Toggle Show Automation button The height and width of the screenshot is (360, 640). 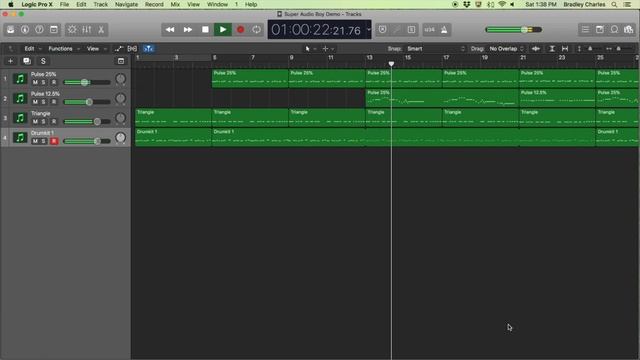[119, 49]
